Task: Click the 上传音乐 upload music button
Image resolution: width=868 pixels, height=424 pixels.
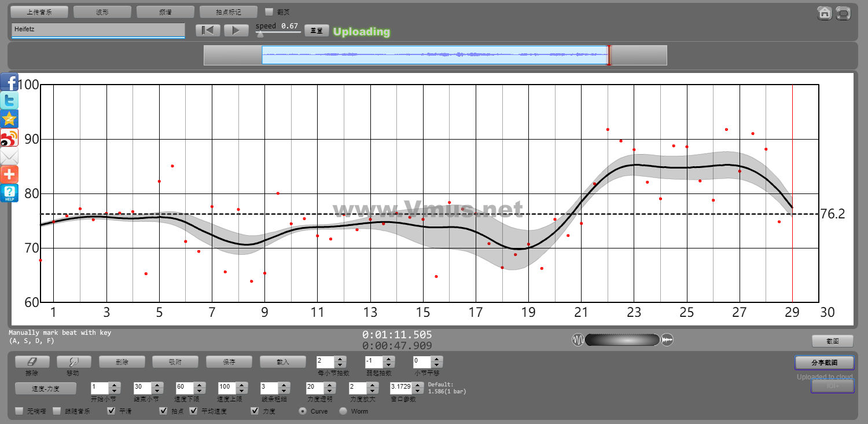Action: point(39,12)
